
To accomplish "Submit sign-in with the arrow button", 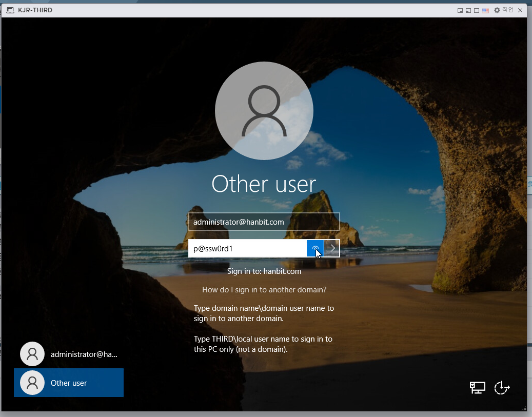I will 331,249.
